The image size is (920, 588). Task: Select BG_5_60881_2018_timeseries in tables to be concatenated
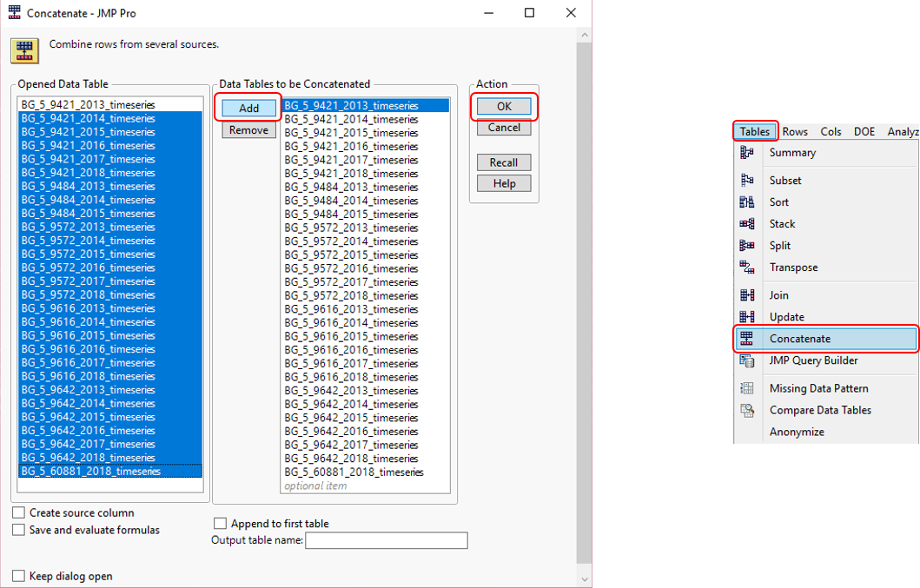pyautogui.click(x=366, y=472)
